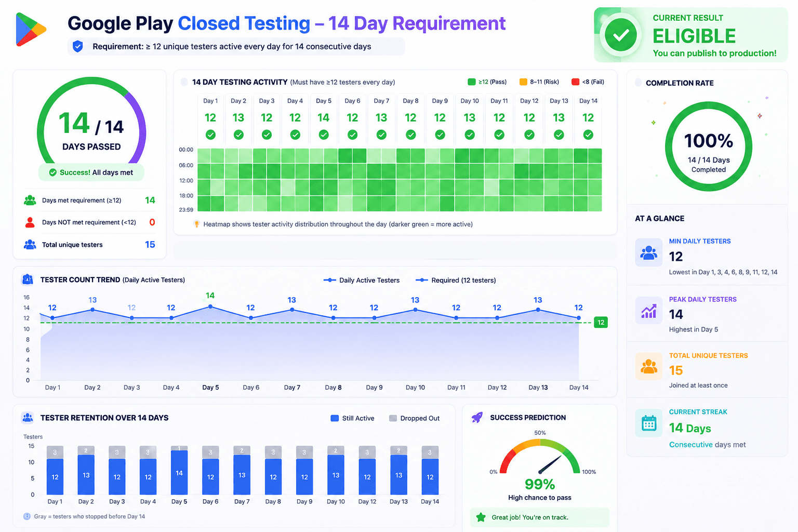
Task: Click the Day 14 green checkmark
Action: tap(588, 135)
